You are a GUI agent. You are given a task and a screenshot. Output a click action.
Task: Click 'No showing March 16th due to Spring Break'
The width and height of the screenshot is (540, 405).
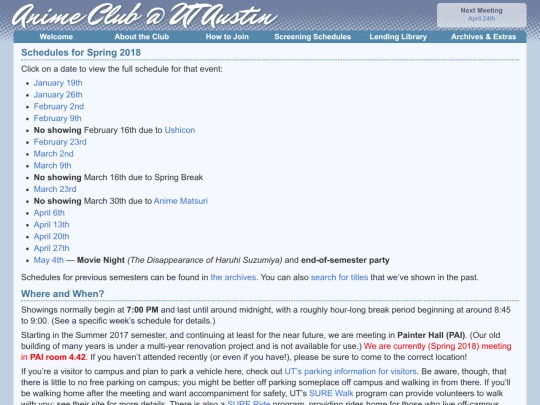[x=118, y=177]
